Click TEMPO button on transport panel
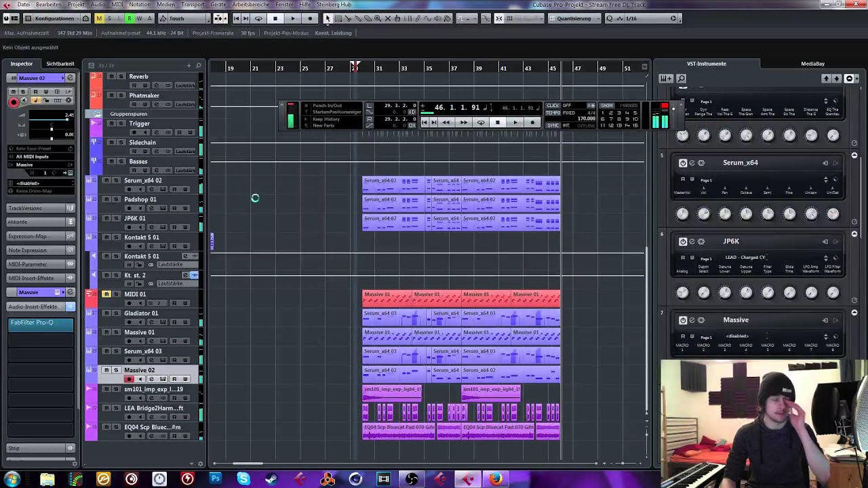Screen dimensions: 868x488 [x=553, y=112]
